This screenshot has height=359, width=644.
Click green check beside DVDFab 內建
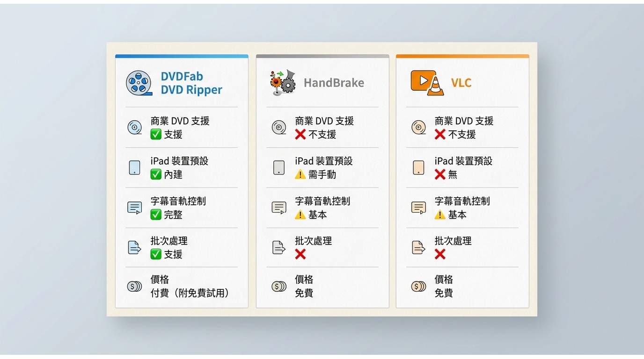click(x=156, y=174)
